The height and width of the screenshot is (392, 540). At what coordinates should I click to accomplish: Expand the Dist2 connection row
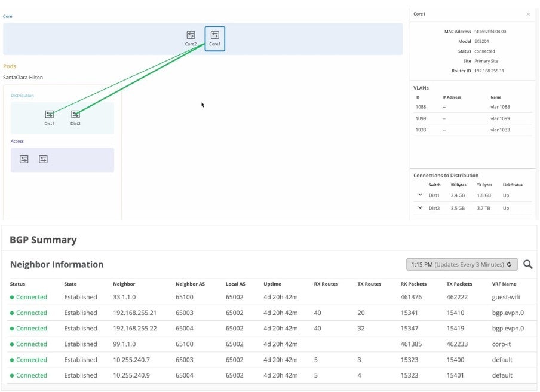click(x=420, y=208)
